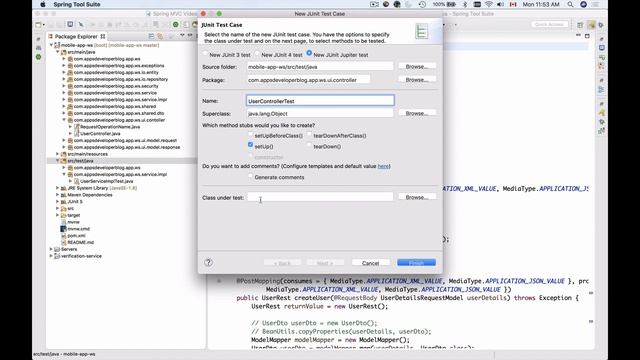
Task: Select the New JUnit 3 test radio button
Action: pyautogui.click(x=206, y=54)
